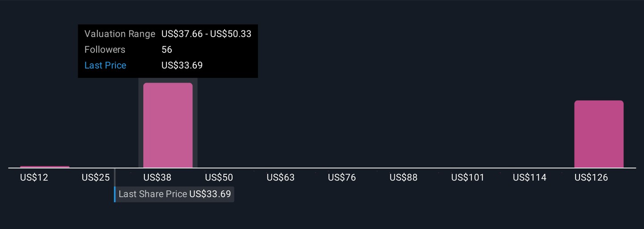Click the blue last share price marker line
Viewport: 644px width, 229px height.
point(115,194)
